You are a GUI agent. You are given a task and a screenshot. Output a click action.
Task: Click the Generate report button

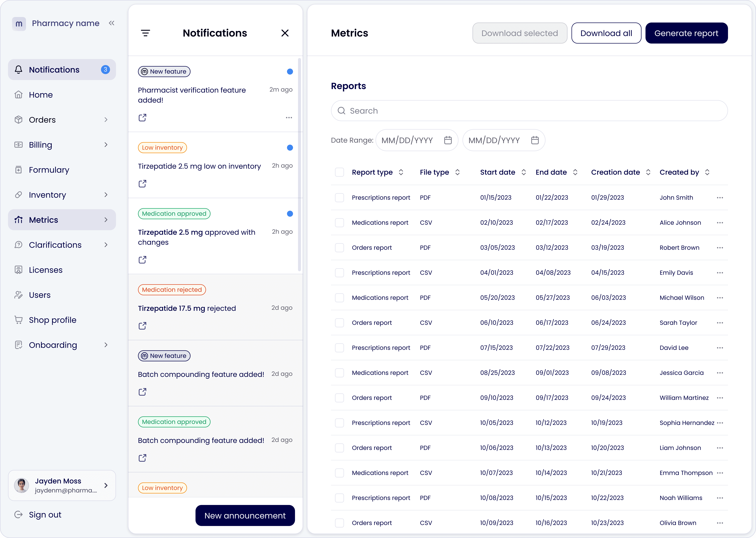(686, 33)
